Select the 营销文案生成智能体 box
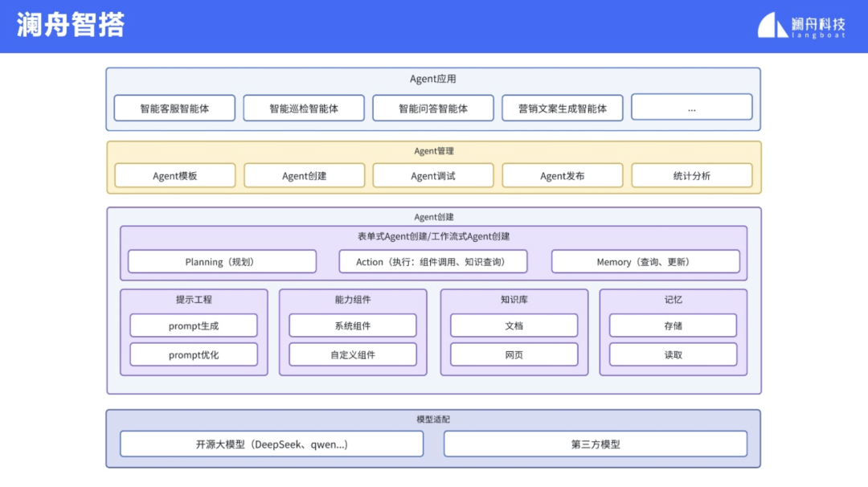 click(563, 108)
